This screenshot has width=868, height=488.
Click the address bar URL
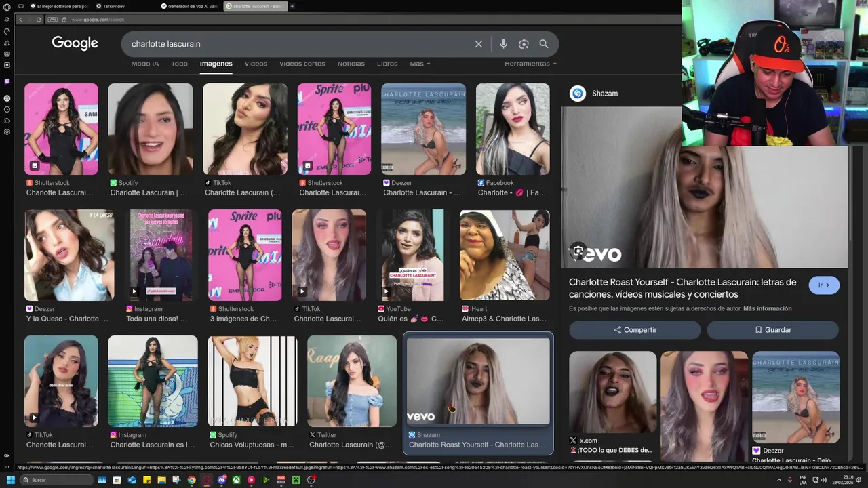tap(98, 20)
